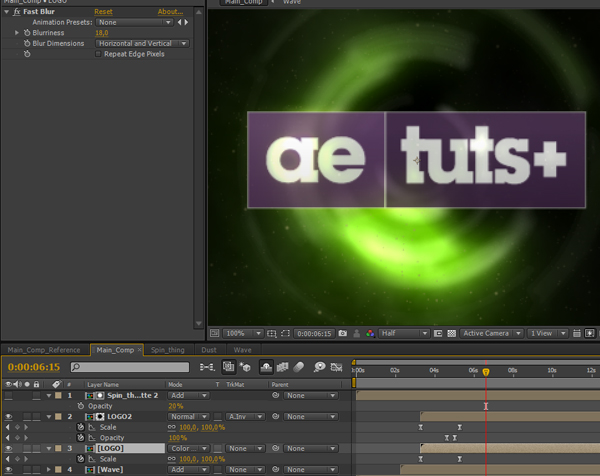The width and height of the screenshot is (600, 476).
Task: Switch to the Dust tab
Action: point(209,350)
